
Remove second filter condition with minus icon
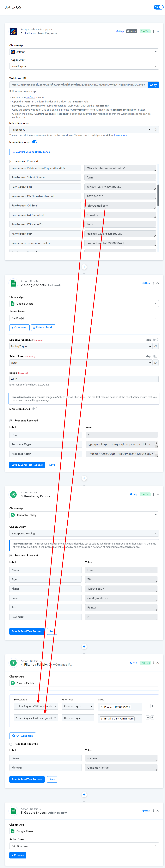click(148, 717)
